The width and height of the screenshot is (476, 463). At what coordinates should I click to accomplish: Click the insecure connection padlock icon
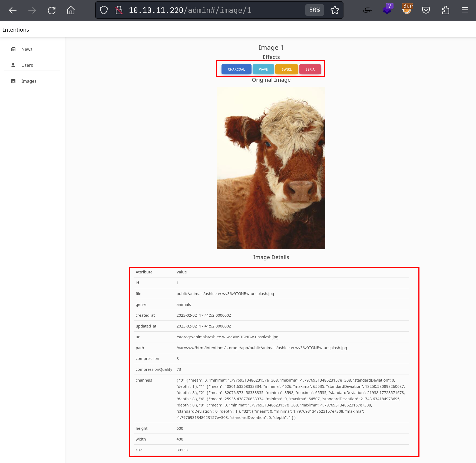coord(119,10)
